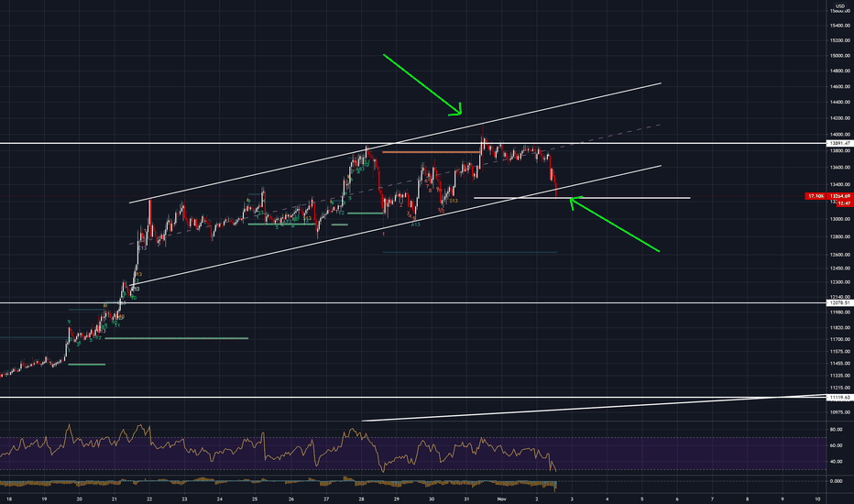854x504 pixels.
Task: Click the 14200.00 price axis label
Action: coord(840,118)
